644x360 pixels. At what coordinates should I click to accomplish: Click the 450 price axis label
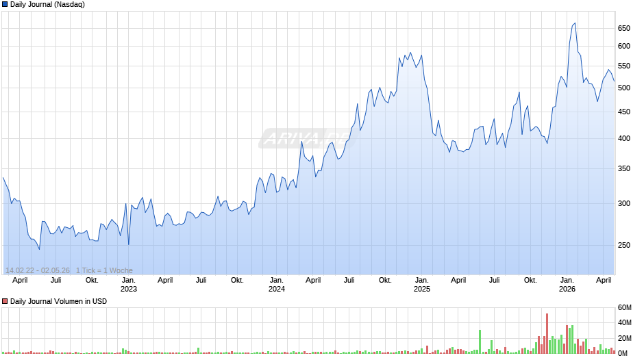[624, 112]
